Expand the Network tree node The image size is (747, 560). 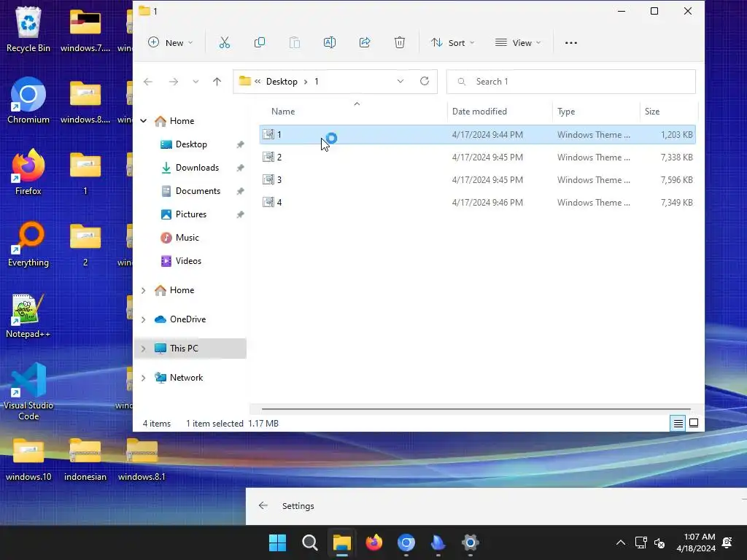pyautogui.click(x=144, y=378)
